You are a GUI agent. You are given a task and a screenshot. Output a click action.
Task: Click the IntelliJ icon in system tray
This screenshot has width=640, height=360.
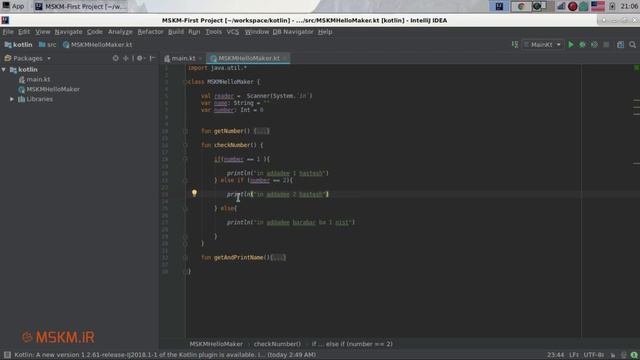(x=499, y=6)
